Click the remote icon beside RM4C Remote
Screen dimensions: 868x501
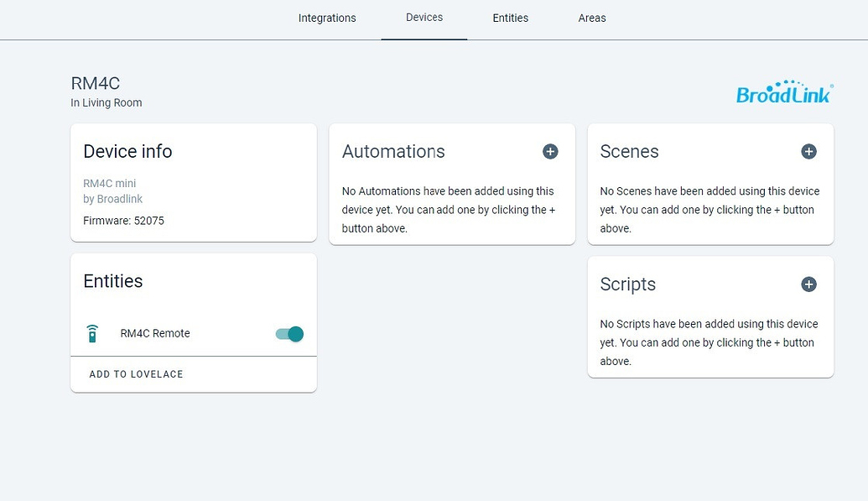coord(93,334)
